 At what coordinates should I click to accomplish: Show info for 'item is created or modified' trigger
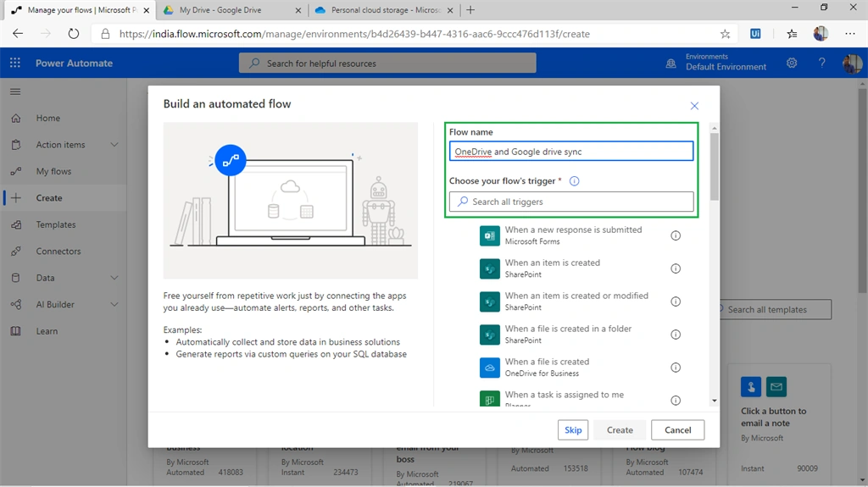pos(676,302)
